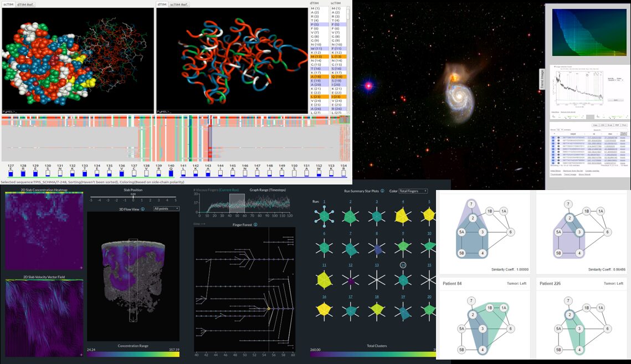Click info icon beside 3D Flow View
Image resolution: width=631 pixels, height=364 pixels.
[x=143, y=209]
